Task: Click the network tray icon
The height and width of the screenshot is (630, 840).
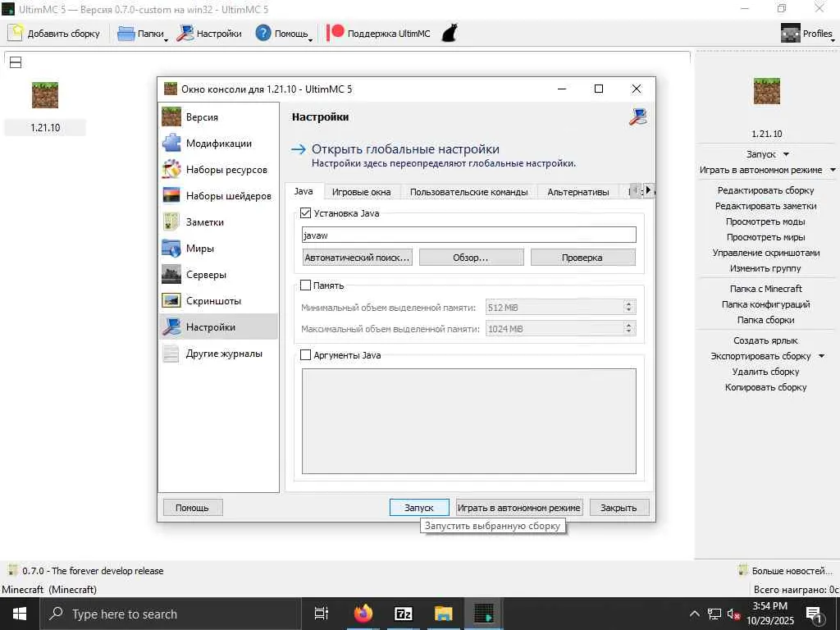Action: (x=714, y=614)
